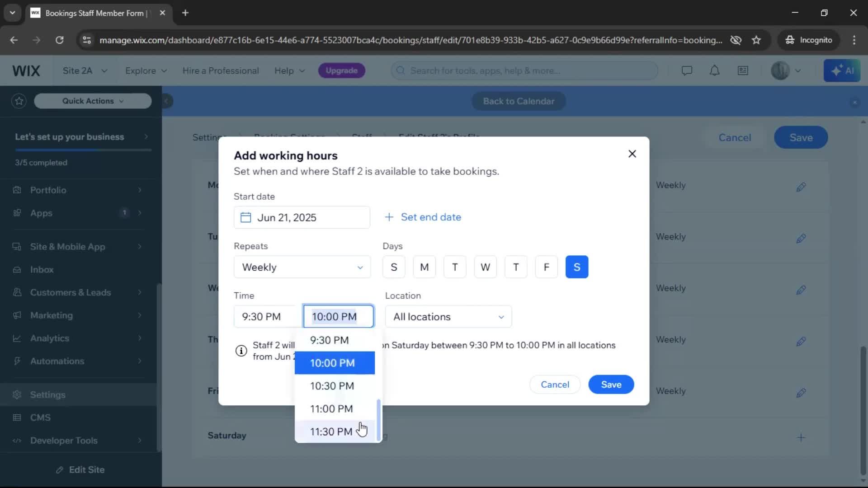Choose 10:30 PM from the time list
The width and height of the screenshot is (868, 488).
coord(335,386)
